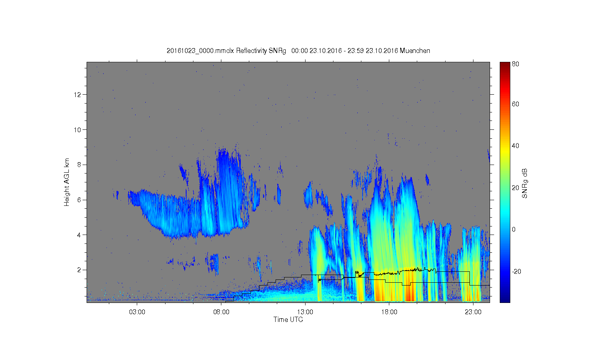
Task: Click the colorbar value '20'
Action: pyautogui.click(x=516, y=188)
